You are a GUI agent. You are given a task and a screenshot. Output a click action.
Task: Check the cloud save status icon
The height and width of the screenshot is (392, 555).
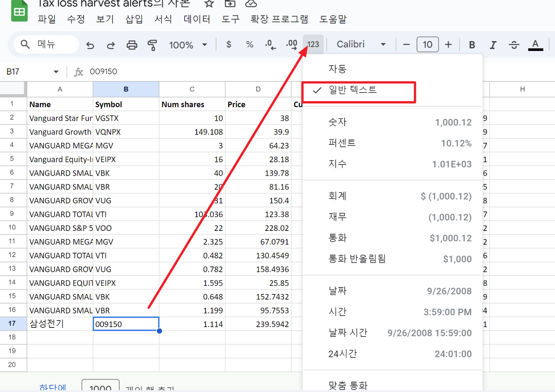[x=251, y=4]
